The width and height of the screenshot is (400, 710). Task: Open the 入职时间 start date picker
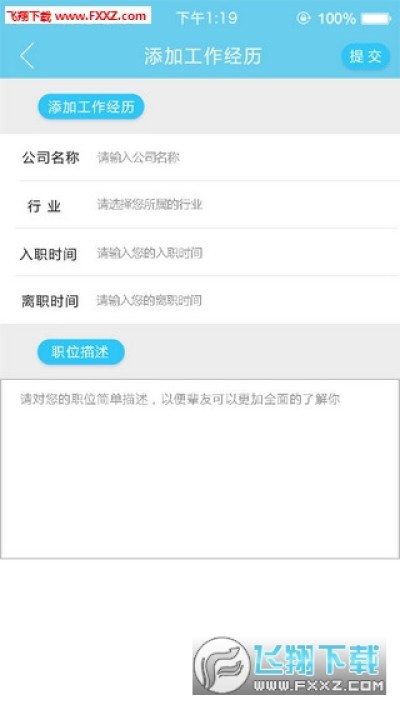pyautogui.click(x=245, y=253)
